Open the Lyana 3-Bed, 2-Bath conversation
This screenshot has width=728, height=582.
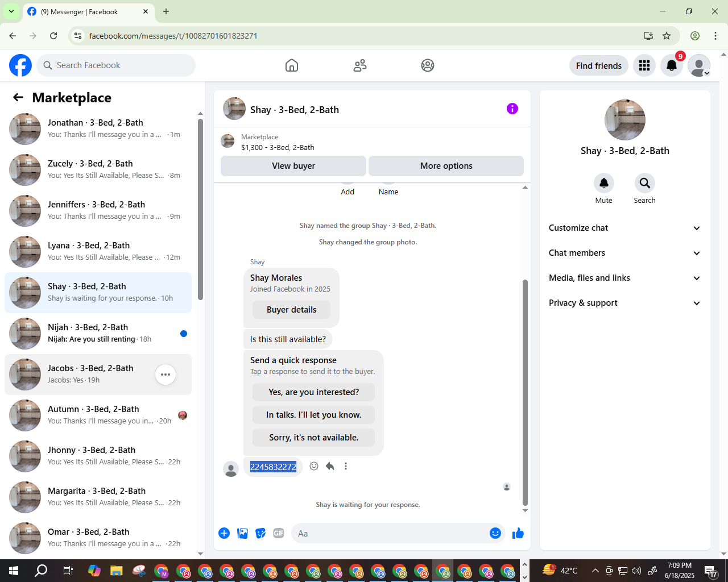point(98,252)
